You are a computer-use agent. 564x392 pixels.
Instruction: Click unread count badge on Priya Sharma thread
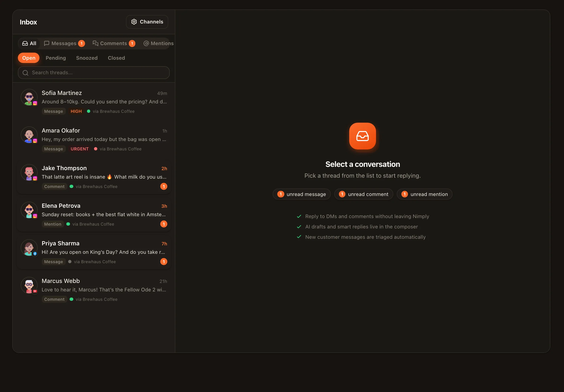coord(164,262)
